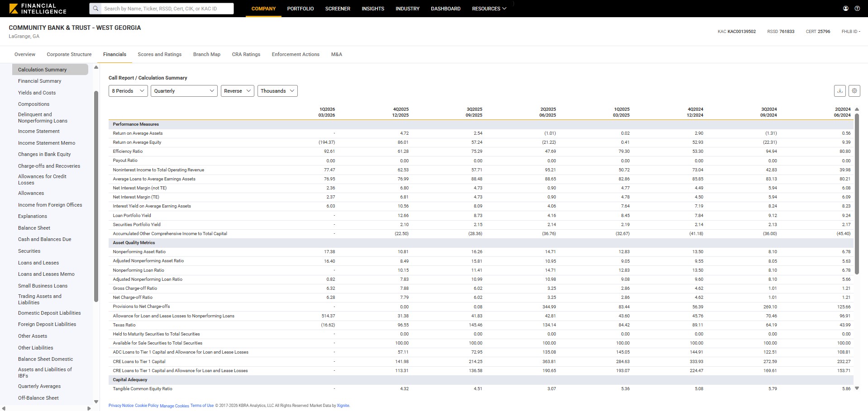Click horizontal scroll left arrow
The width and height of the screenshot is (868, 411).
click(x=4, y=408)
